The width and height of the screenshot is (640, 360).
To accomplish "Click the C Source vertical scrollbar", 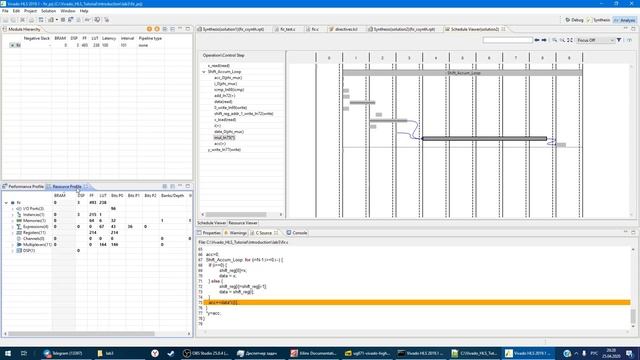I will click(x=633, y=315).
